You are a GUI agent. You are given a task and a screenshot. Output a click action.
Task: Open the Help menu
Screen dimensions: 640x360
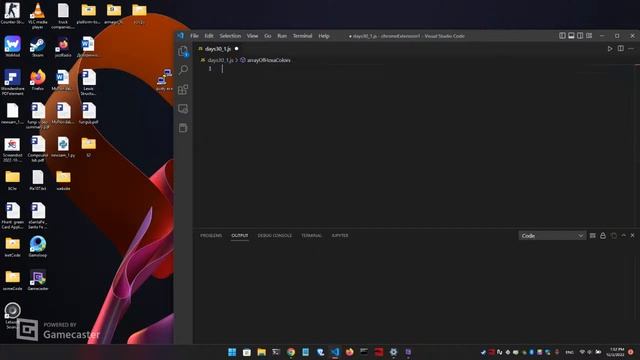324,36
